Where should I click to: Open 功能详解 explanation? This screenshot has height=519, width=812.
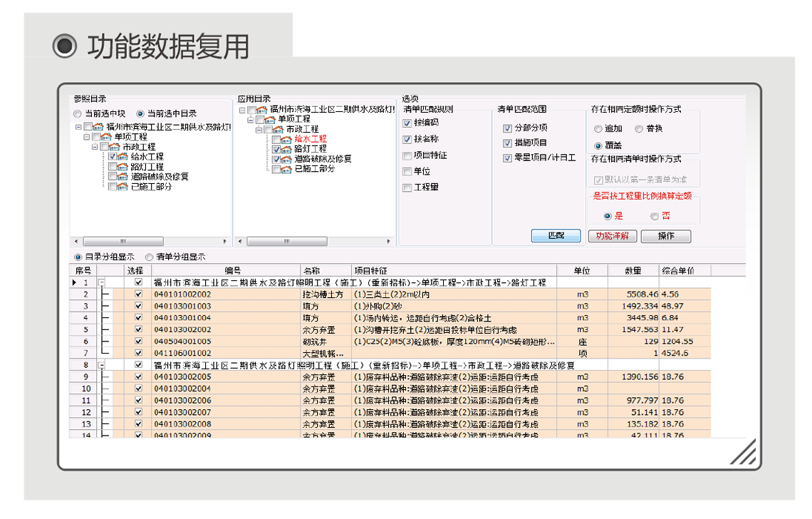pos(612,236)
